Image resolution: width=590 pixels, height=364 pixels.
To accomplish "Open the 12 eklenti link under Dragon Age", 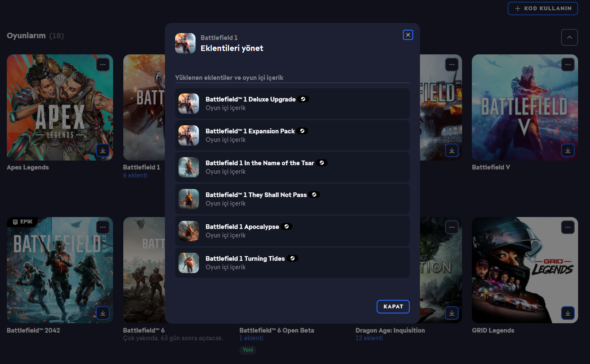I will [x=369, y=338].
